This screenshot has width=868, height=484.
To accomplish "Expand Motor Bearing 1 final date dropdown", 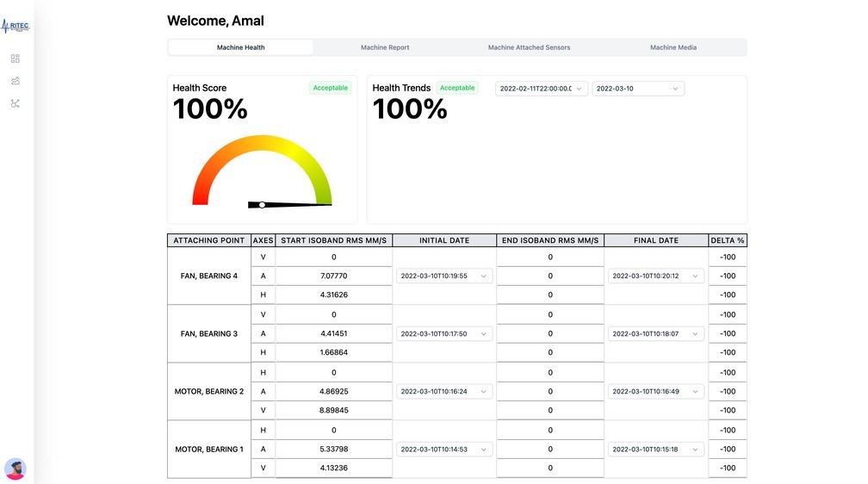I will coord(655,450).
